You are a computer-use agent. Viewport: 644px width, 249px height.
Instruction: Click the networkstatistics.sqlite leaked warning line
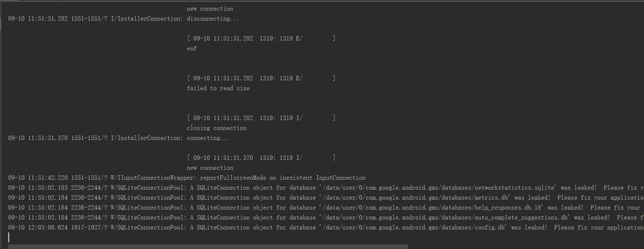click(x=326, y=188)
